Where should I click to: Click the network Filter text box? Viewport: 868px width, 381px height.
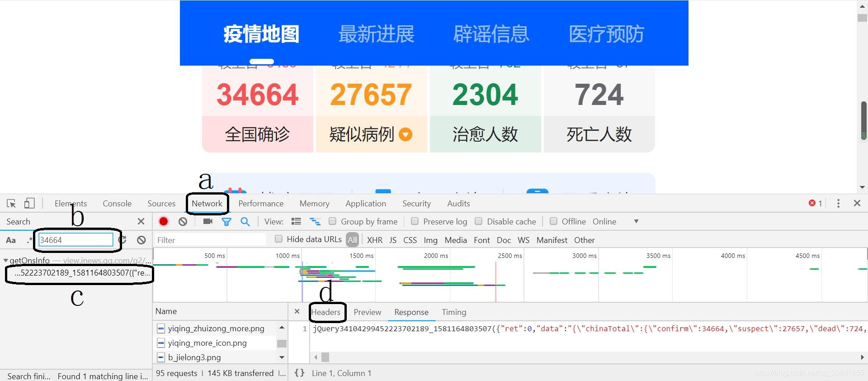[210, 240]
